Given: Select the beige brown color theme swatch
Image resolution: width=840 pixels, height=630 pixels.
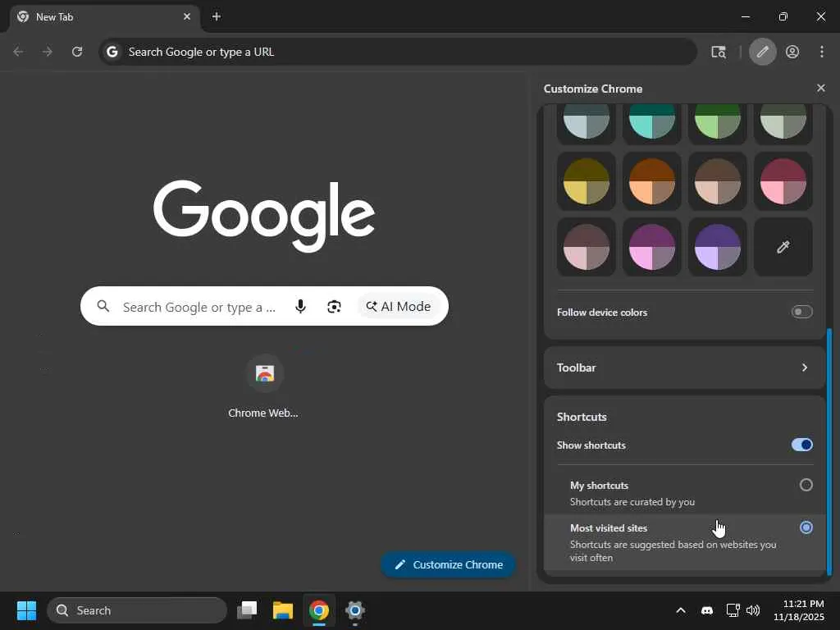Looking at the screenshot, I should pos(717,181).
